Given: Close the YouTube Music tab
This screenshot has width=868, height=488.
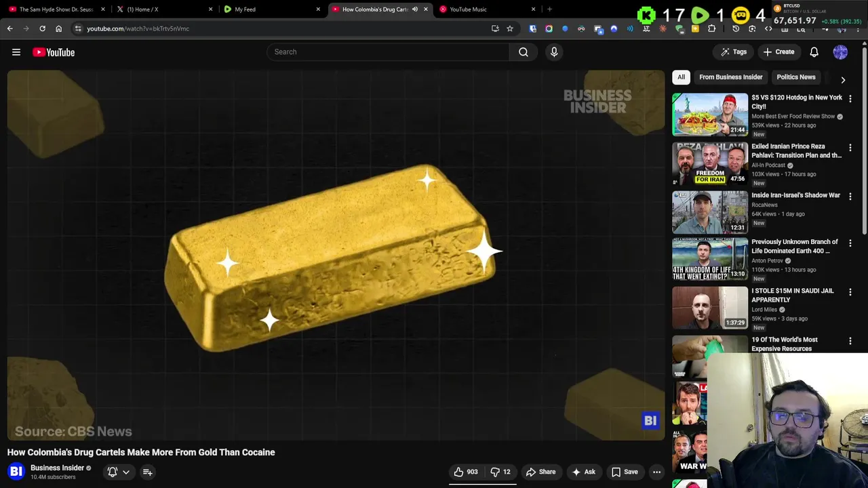Looking at the screenshot, I should pyautogui.click(x=533, y=9).
